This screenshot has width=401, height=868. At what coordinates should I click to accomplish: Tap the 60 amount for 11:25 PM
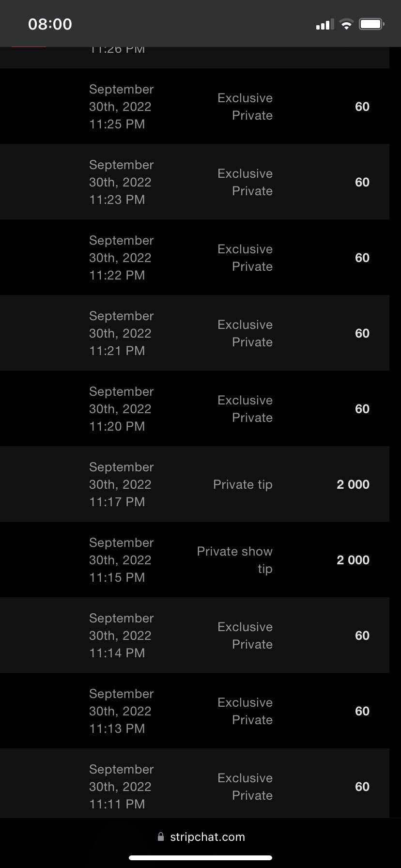point(362,107)
